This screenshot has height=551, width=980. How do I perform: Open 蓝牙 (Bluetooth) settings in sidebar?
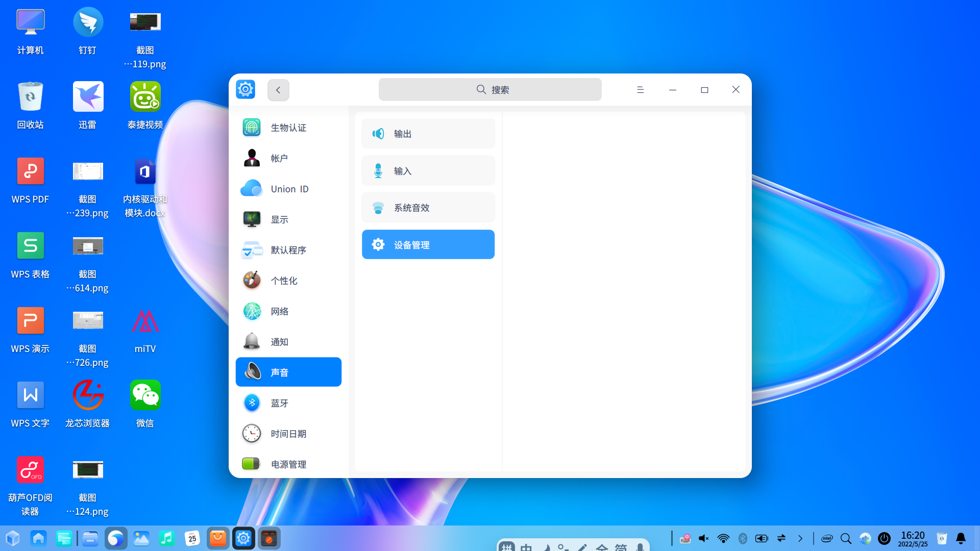click(x=288, y=403)
